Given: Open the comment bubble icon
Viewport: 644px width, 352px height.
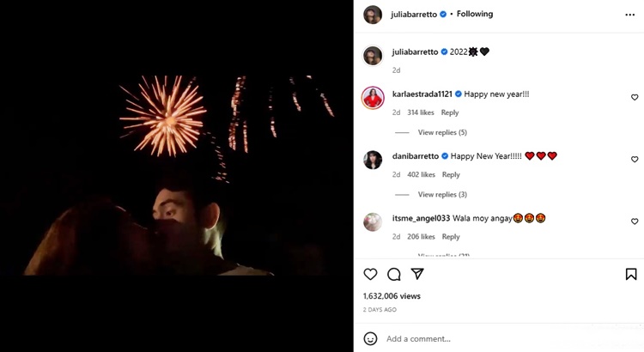Looking at the screenshot, I should pyautogui.click(x=394, y=275).
